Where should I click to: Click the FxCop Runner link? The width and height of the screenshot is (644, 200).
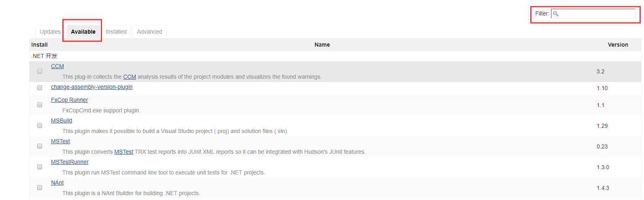click(69, 100)
